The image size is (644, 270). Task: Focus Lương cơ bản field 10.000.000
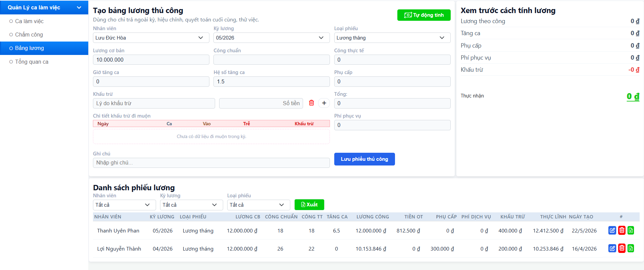(151, 60)
